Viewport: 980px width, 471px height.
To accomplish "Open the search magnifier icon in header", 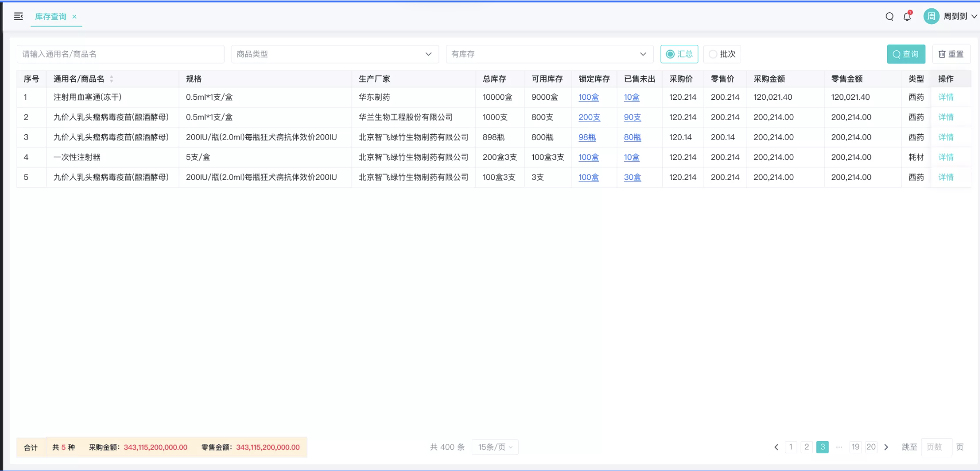I will point(889,17).
